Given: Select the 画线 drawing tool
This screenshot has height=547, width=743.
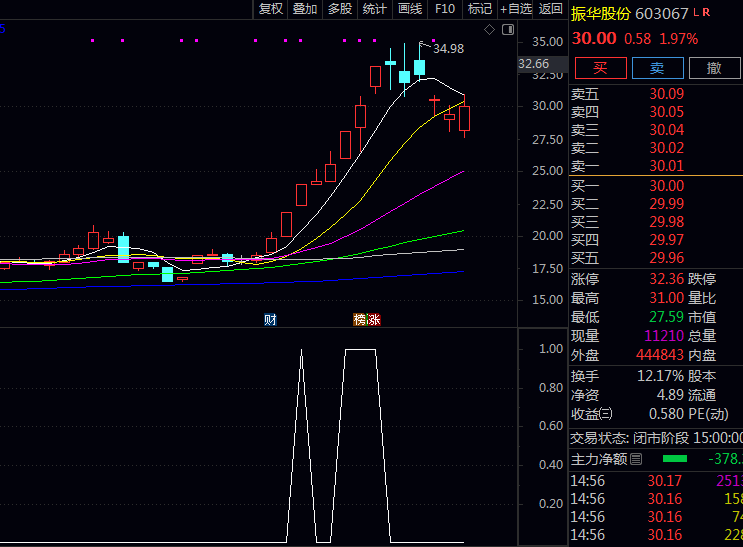Looking at the screenshot, I should point(410,9).
